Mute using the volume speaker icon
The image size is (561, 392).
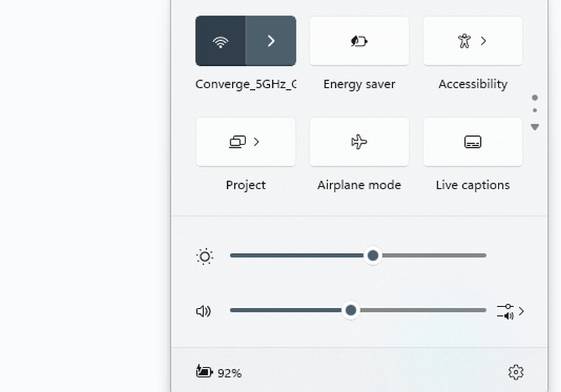point(204,311)
